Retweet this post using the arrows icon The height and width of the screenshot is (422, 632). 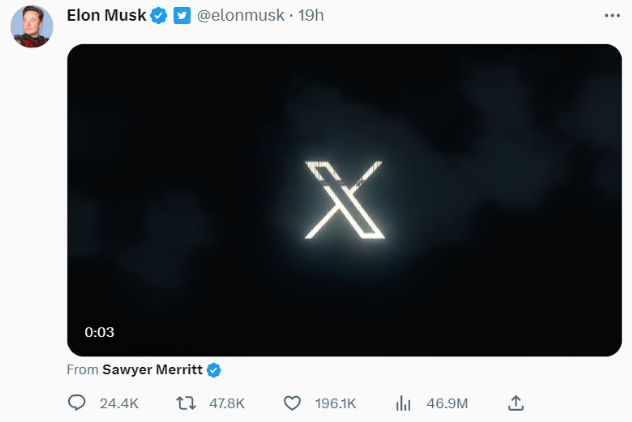tap(185, 403)
